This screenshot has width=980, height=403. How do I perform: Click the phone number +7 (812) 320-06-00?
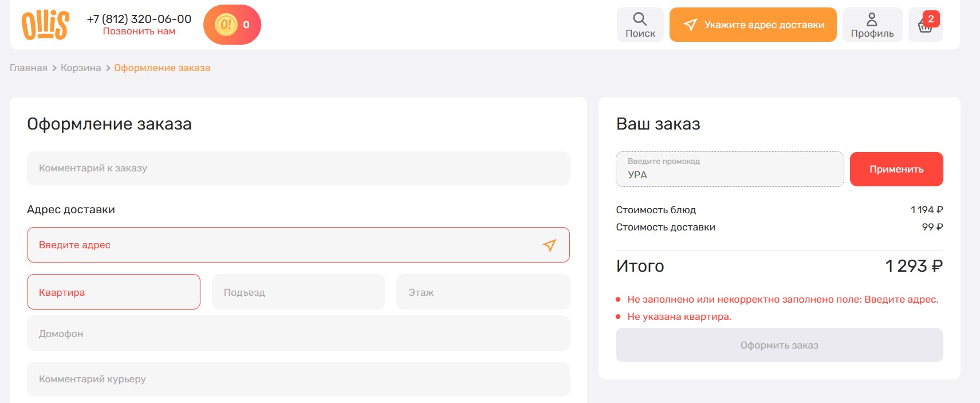click(139, 19)
